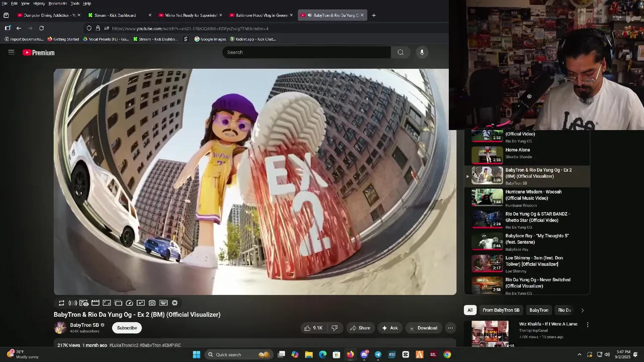
Task: Click the video filters sparkle icon
Action: [141, 303]
